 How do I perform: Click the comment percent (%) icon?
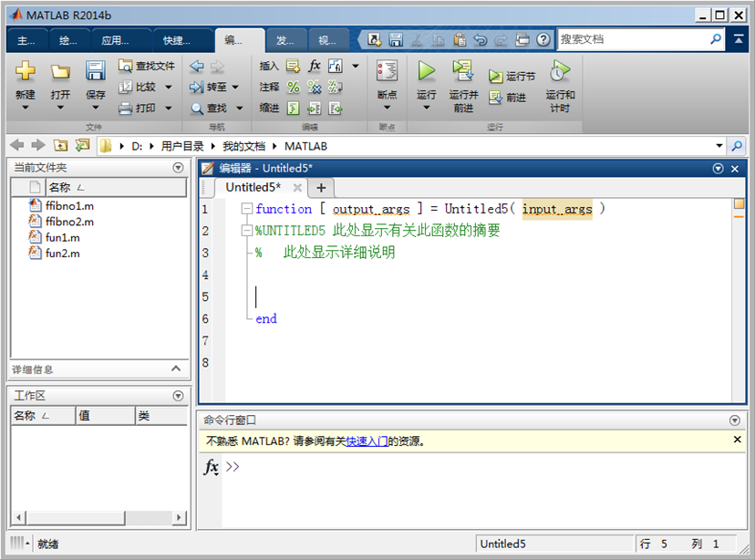point(294,87)
